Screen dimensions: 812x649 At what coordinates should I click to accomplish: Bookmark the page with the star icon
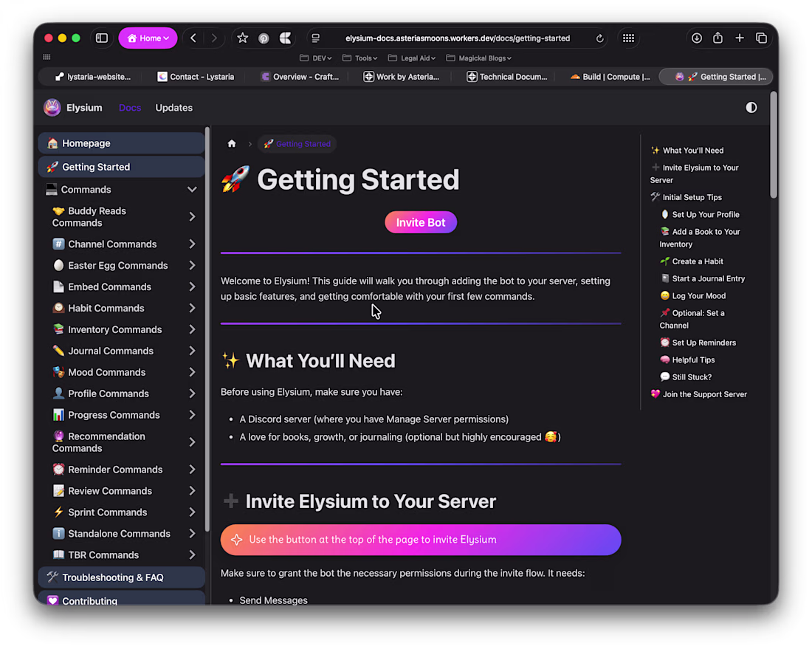[242, 38]
